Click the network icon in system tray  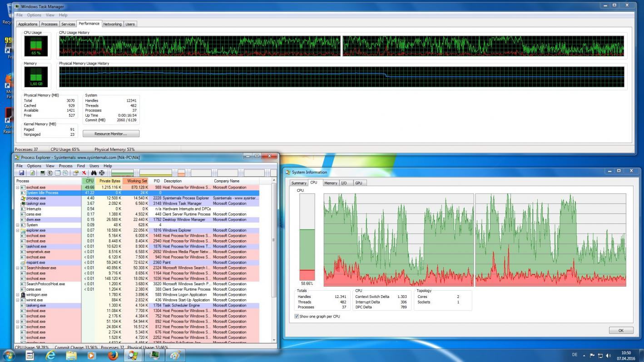point(600,355)
